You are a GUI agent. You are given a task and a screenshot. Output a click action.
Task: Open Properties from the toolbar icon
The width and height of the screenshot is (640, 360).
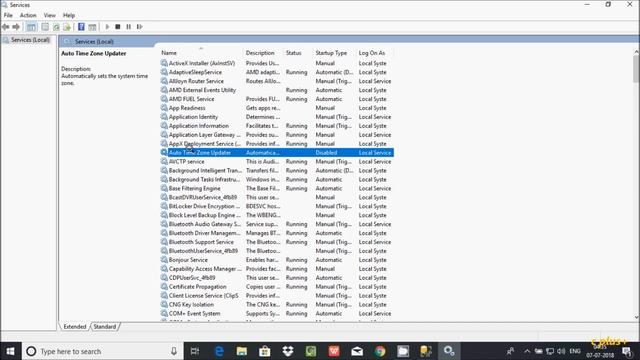click(45, 27)
